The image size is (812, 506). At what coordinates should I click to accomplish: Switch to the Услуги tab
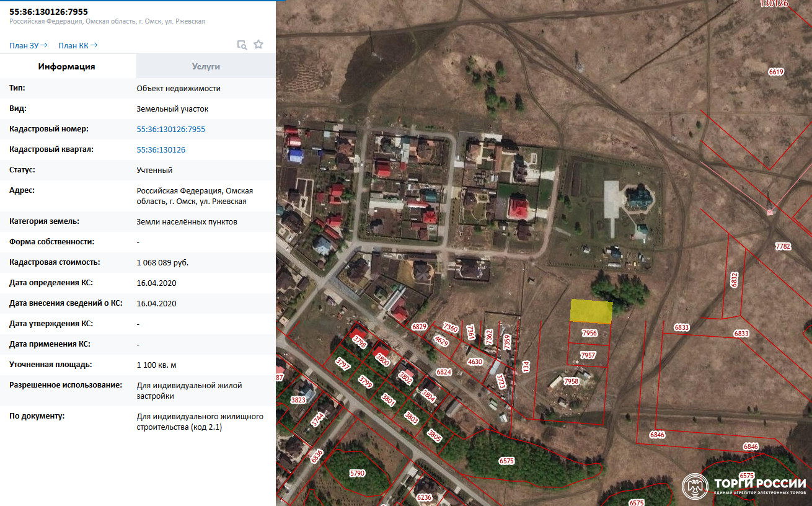point(206,66)
